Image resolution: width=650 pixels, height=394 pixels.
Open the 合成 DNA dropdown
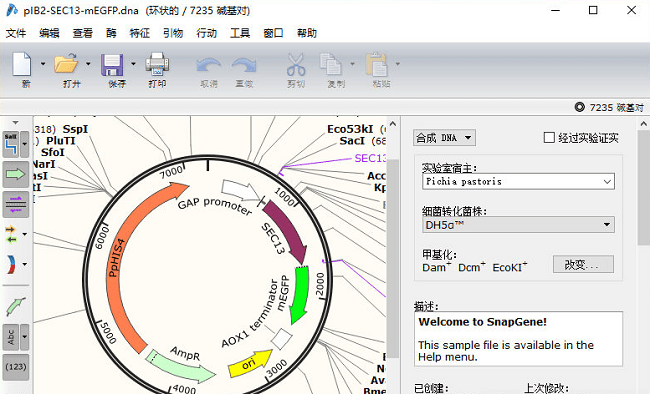coord(444,138)
